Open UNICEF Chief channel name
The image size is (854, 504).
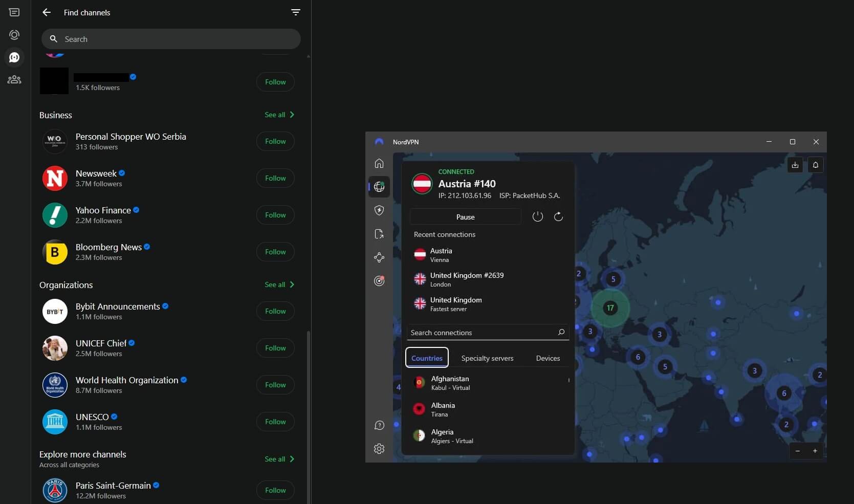tap(101, 343)
